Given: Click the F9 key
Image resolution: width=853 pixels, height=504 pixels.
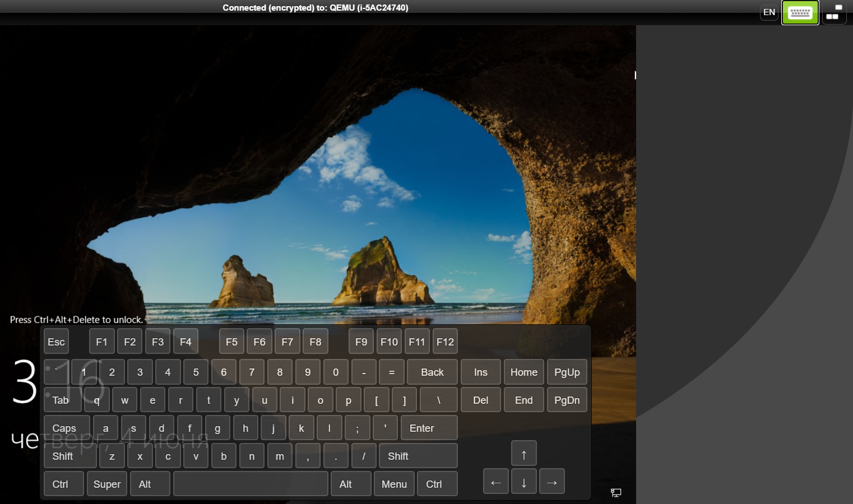Looking at the screenshot, I should click(x=361, y=342).
